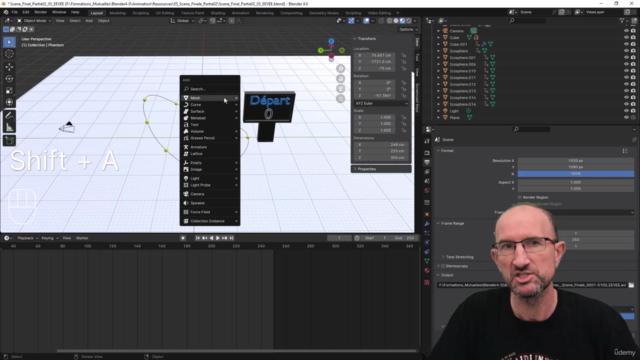Image resolution: width=640 pixels, height=360 pixels.
Task: Open the Global transform orientation dropdown
Action: pyautogui.click(x=182, y=20)
